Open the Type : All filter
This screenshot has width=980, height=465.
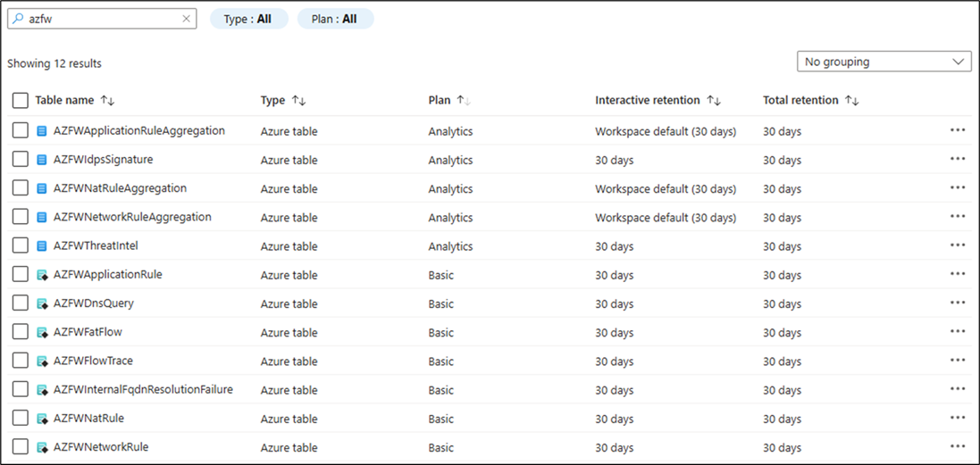[248, 19]
